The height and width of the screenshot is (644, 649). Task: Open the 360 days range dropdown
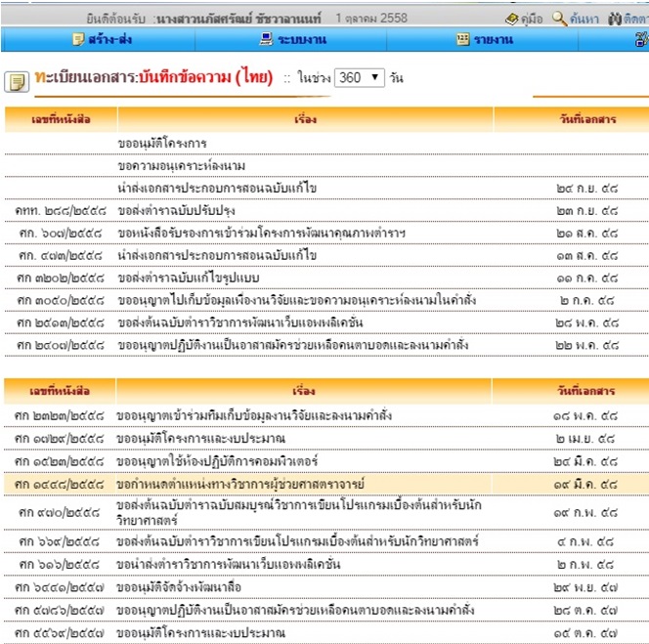click(359, 78)
